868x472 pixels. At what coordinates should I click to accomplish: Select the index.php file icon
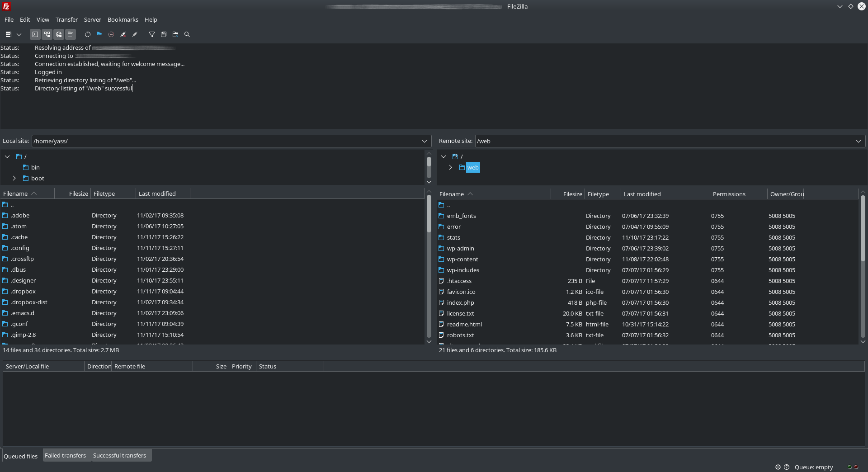(441, 302)
